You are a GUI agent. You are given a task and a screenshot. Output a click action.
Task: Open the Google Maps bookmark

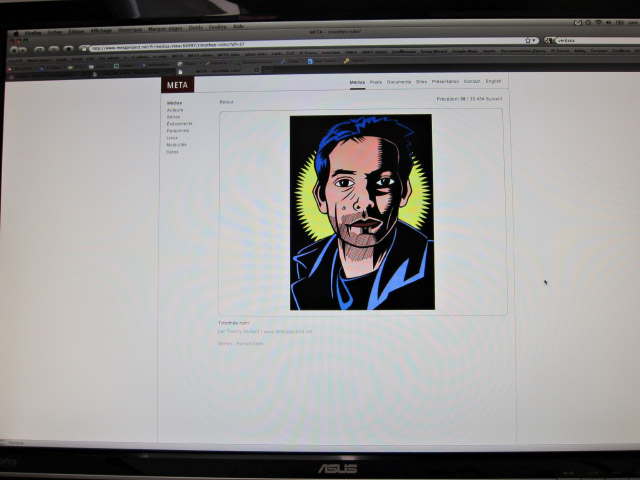[465, 51]
